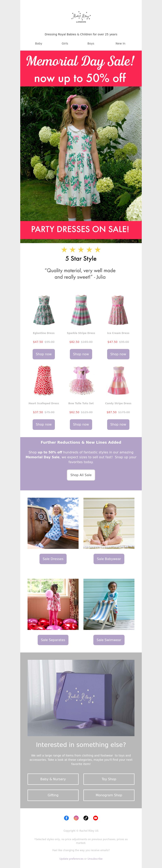This screenshot has width=162, height=868.
Task: Open the Instagram social icon
Action: [76, 818]
